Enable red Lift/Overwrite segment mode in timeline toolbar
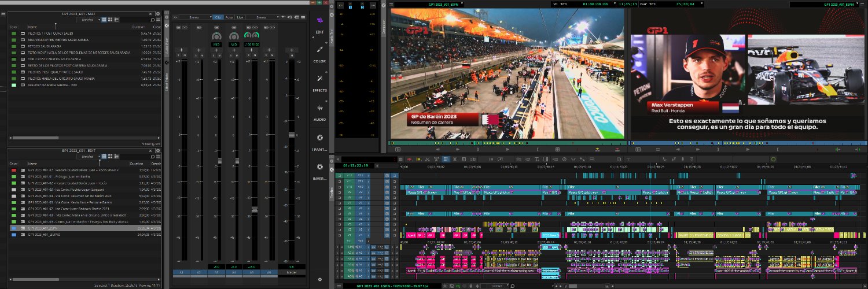The height and width of the screenshot is (289, 868). coord(410,159)
